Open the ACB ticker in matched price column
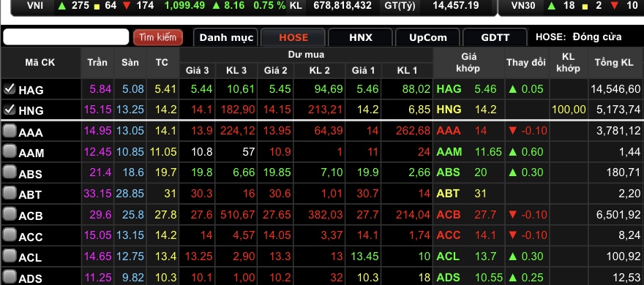The width and height of the screenshot is (644, 285). 449,214
